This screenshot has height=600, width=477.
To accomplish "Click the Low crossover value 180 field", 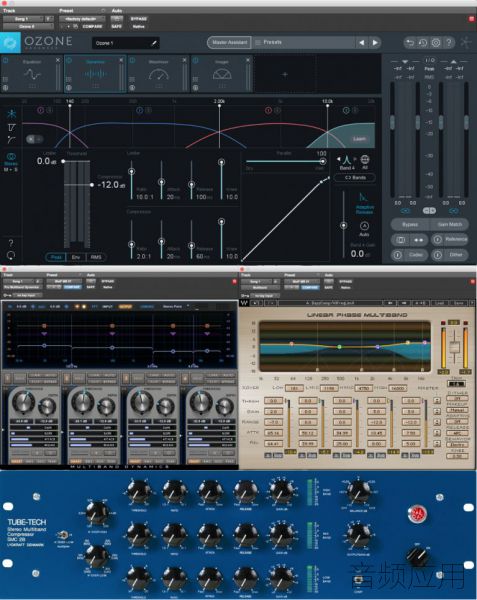I will pyautogui.click(x=293, y=388).
